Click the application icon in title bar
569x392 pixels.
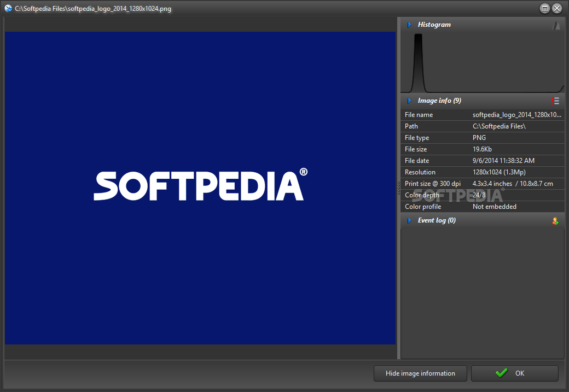pyautogui.click(x=8, y=8)
